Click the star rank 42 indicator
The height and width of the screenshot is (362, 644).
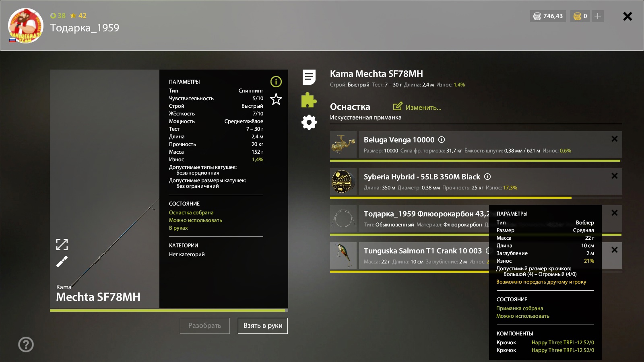tap(78, 16)
